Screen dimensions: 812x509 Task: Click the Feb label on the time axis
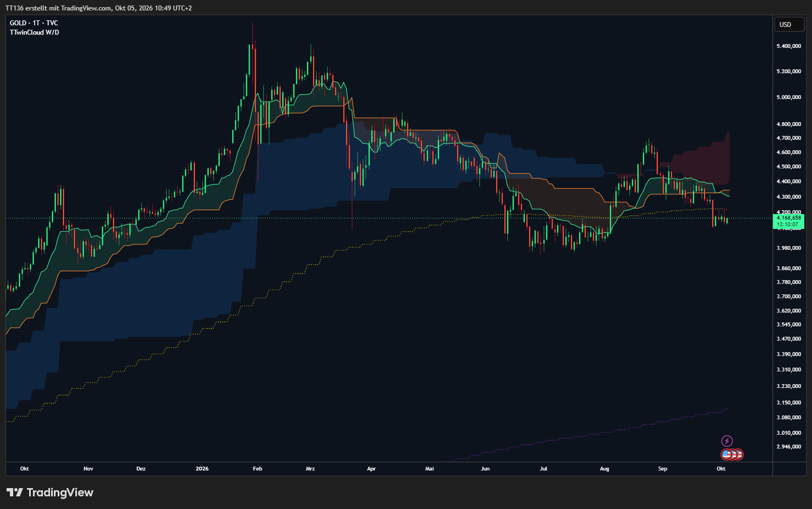pyautogui.click(x=257, y=469)
